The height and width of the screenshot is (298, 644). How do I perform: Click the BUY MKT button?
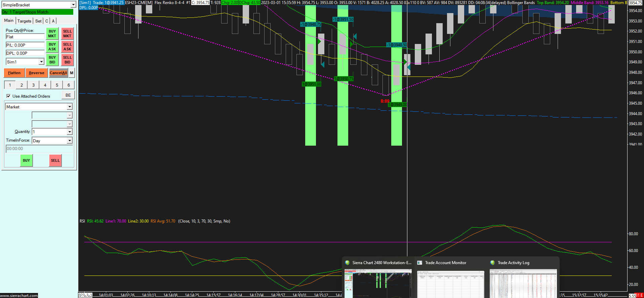pos(52,34)
